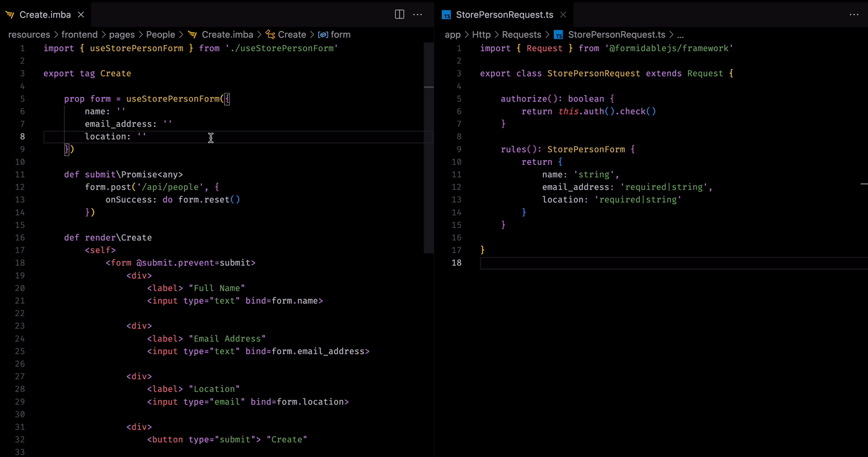Click 'StorePersonRequest' class name on line 3
The height and width of the screenshot is (457, 868).
click(594, 74)
